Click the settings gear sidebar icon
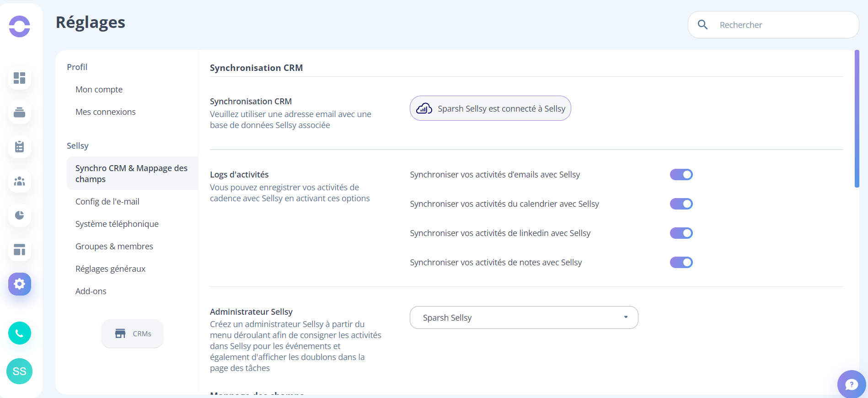 click(19, 284)
